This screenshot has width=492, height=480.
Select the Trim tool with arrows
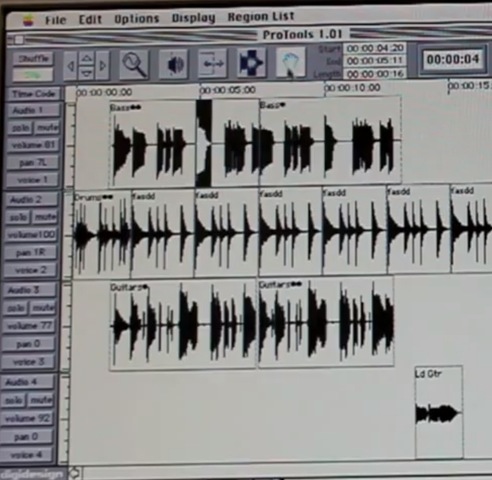(x=212, y=63)
